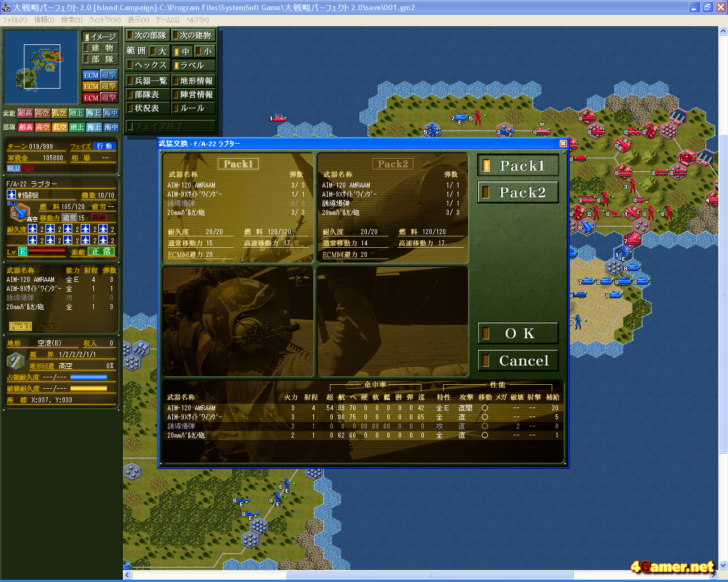This screenshot has width=728, height=582.
Task: Enable the イメージ minimap mode
Action: 100,36
